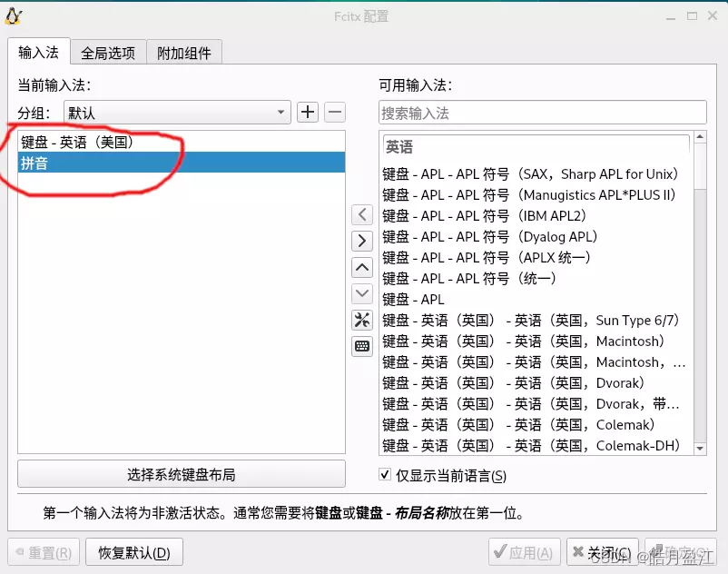The width and height of the screenshot is (728, 574).
Task: Click the add group plus icon
Action: [308, 113]
